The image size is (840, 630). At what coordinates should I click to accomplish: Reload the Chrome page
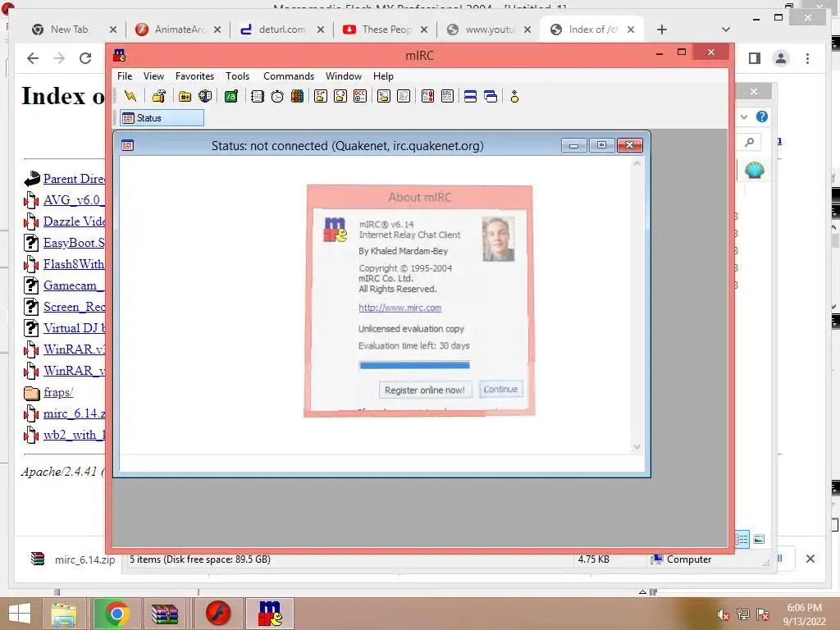(x=85, y=58)
